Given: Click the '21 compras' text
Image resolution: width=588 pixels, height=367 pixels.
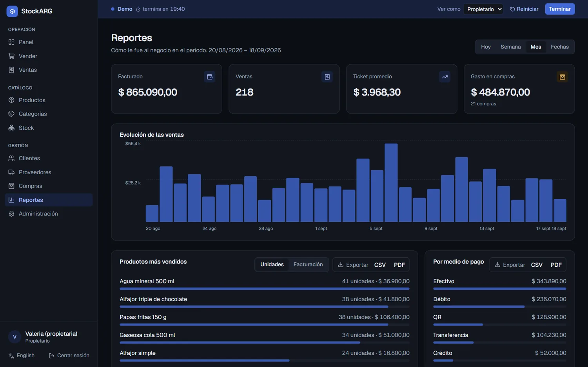Looking at the screenshot, I should [483, 104].
